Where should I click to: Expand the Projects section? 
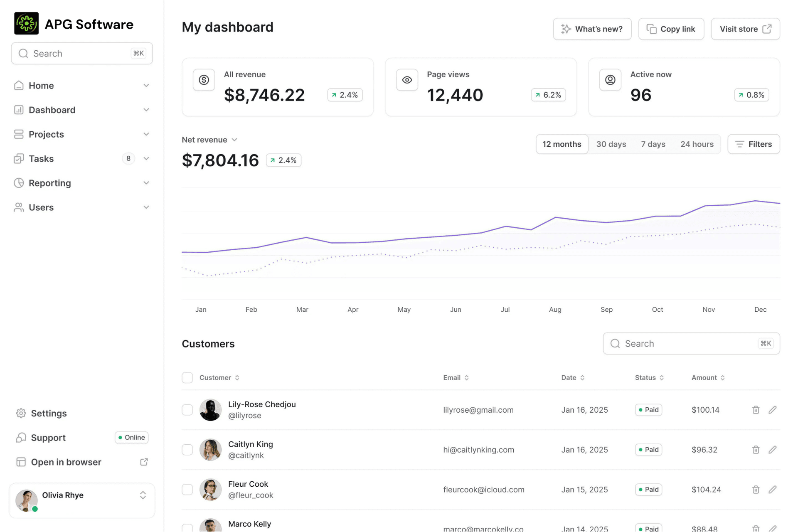pyautogui.click(x=146, y=134)
